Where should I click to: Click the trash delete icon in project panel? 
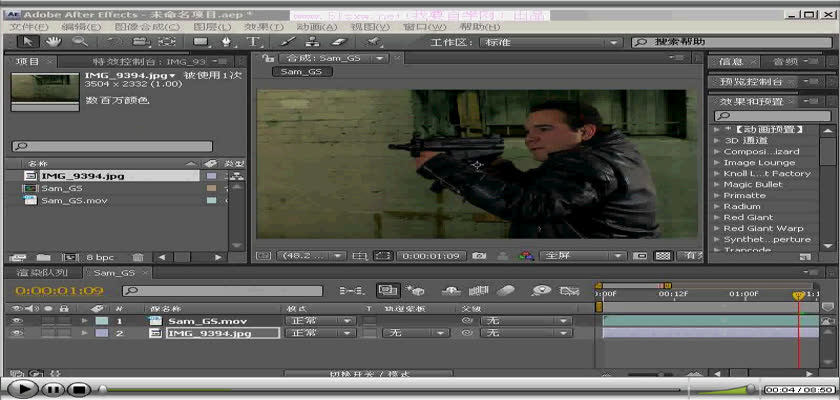[x=138, y=258]
